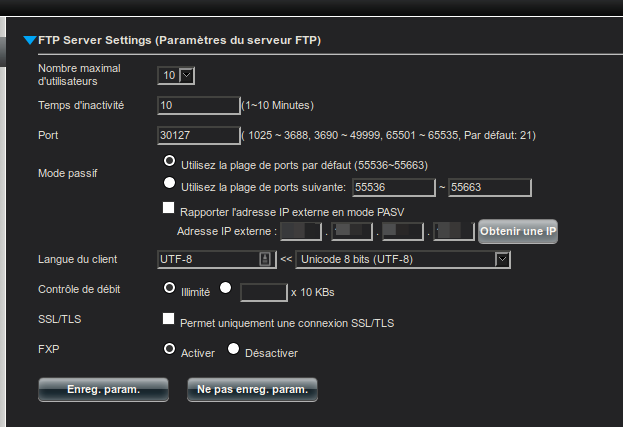The width and height of the screenshot is (623, 427).
Task: Select Illimité rate control option
Action: tap(169, 288)
